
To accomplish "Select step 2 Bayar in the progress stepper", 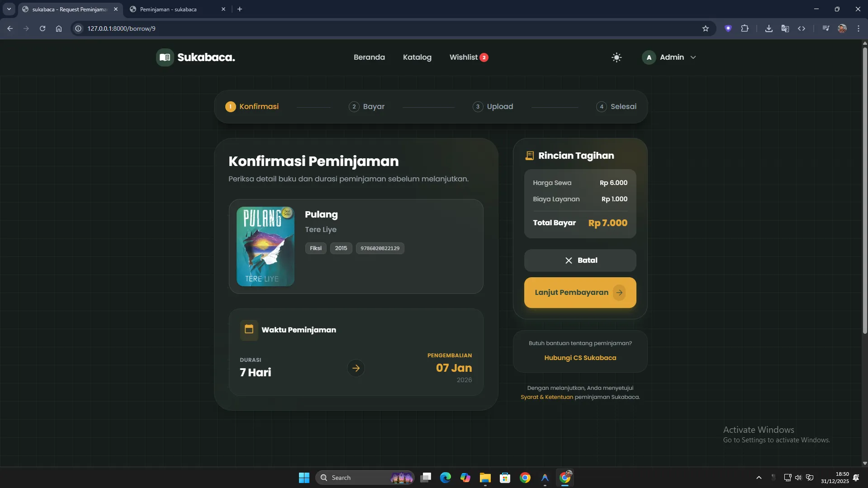I will pos(367,107).
